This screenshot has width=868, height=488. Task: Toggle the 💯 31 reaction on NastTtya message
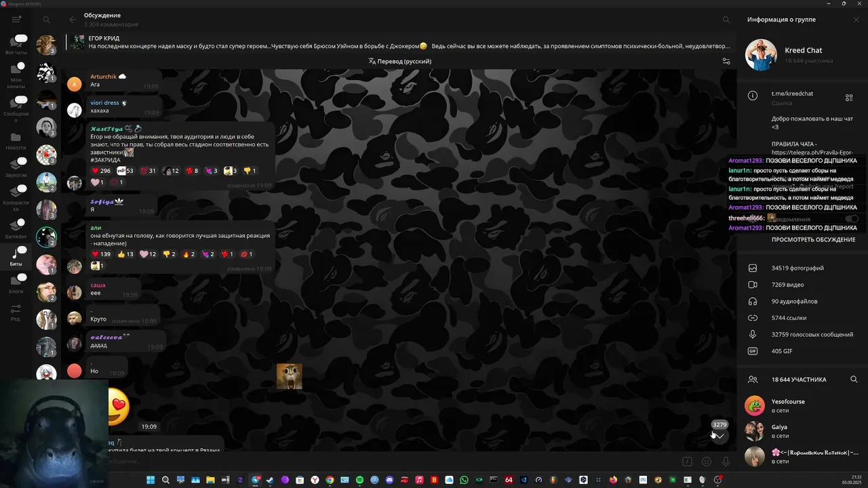[x=148, y=171]
